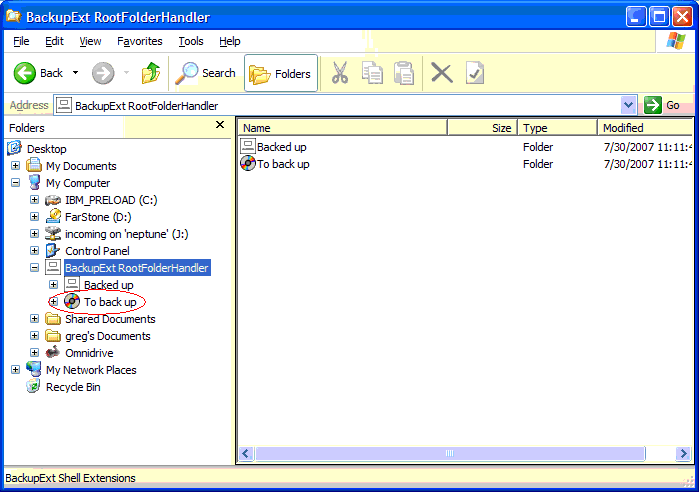Viewport: 699px width, 492px height.
Task: Select IBM_PRELOAD (C:) drive icon
Action: pos(53,200)
